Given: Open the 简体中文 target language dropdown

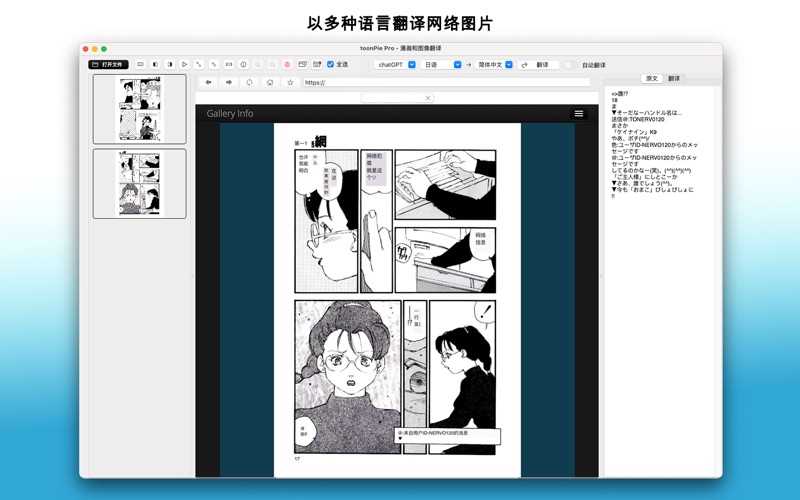Looking at the screenshot, I should click(495, 64).
